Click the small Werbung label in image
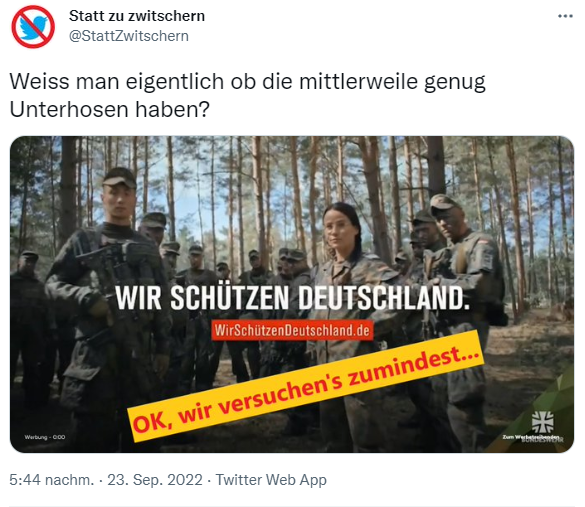 tap(45, 437)
